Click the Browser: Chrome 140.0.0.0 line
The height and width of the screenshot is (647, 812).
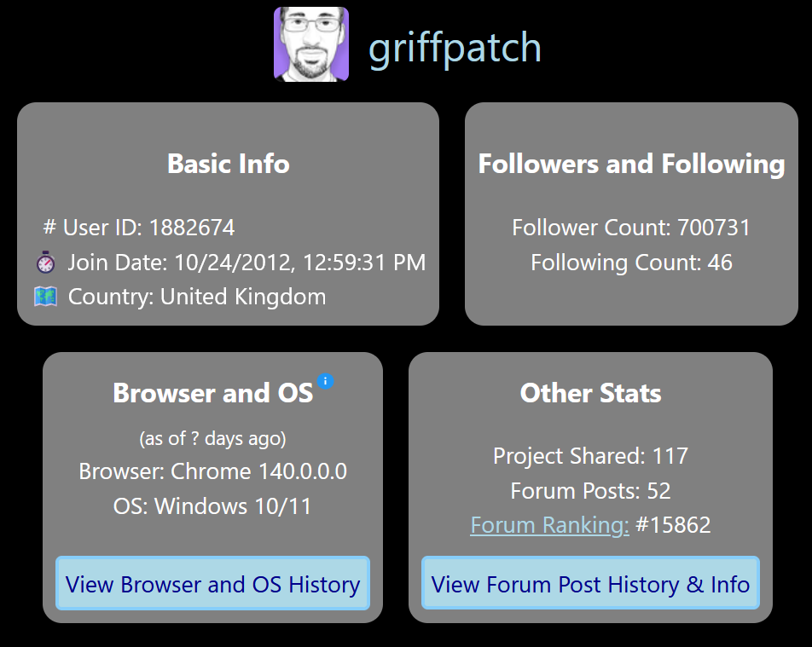(x=212, y=471)
